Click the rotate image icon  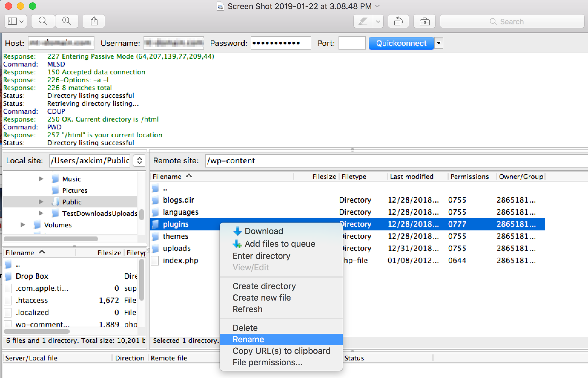398,21
